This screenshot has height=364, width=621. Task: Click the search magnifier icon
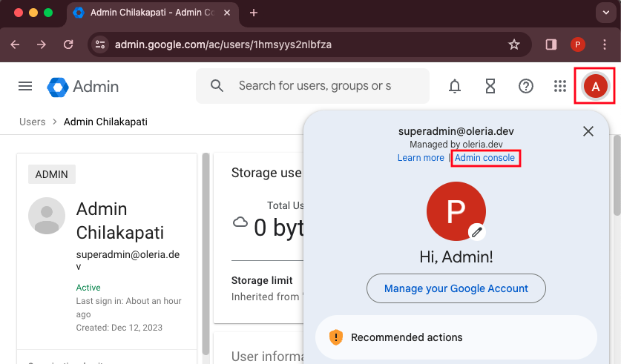217,85
